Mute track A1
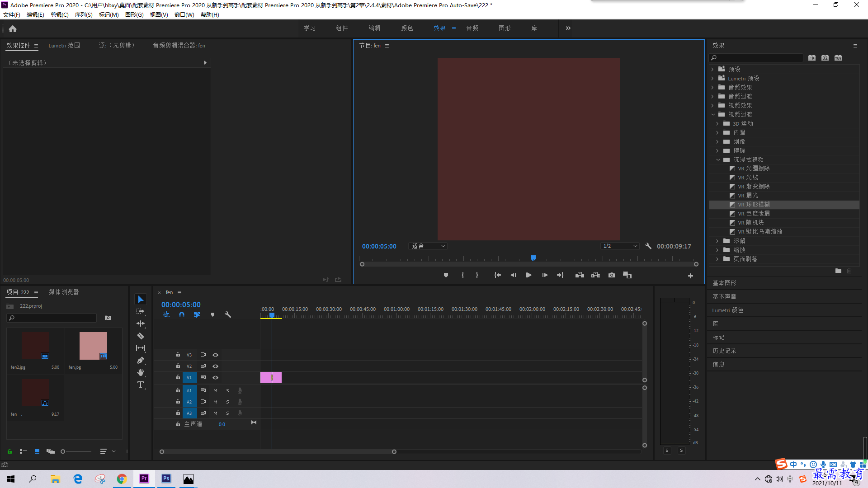Screen dimensions: 868x488 pyautogui.click(x=215, y=390)
